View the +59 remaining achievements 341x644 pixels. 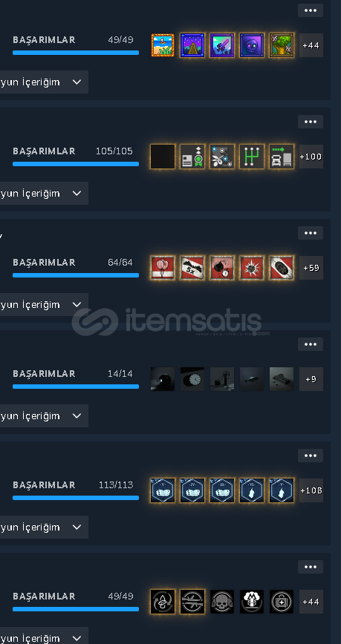click(311, 268)
